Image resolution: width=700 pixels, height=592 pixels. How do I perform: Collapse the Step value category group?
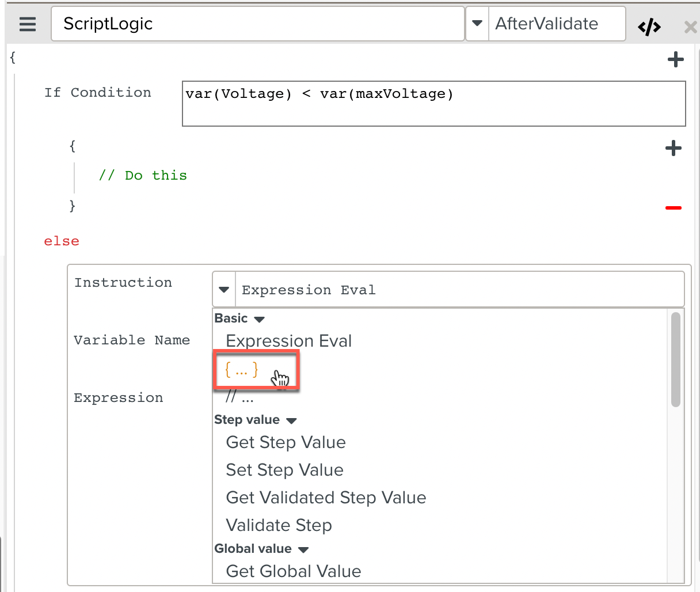[291, 420]
